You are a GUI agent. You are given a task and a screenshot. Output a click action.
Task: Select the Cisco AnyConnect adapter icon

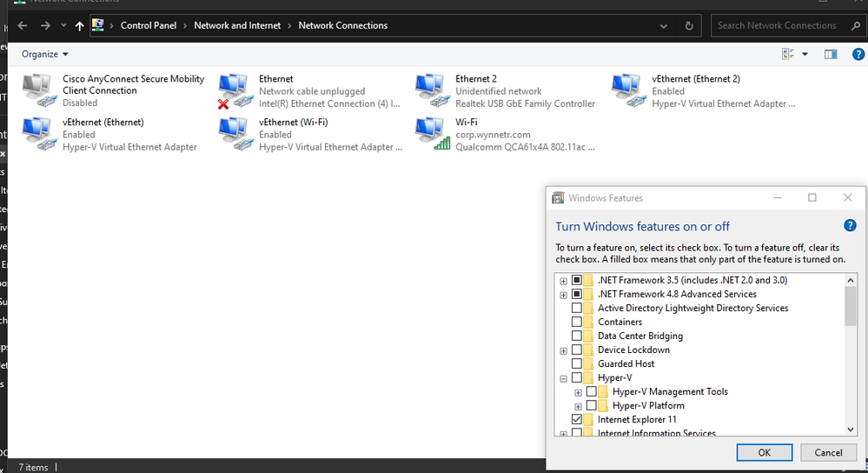[x=39, y=90]
